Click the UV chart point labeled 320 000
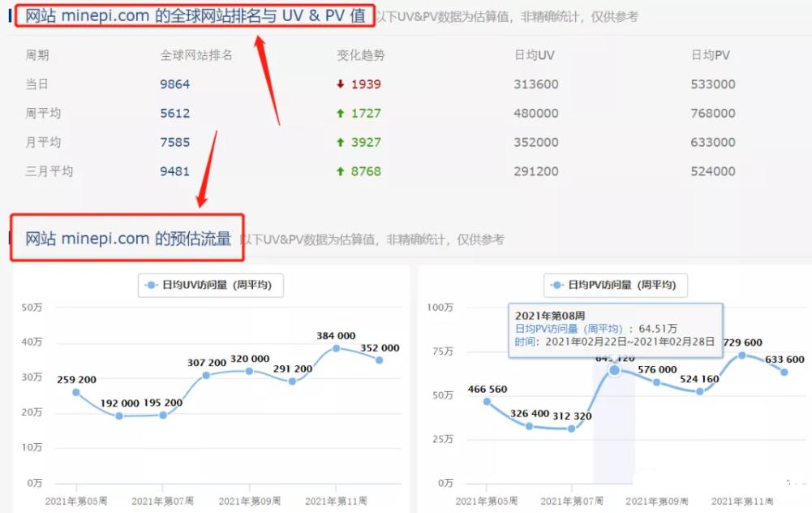Screen dimensions: 812x513 point(249,371)
